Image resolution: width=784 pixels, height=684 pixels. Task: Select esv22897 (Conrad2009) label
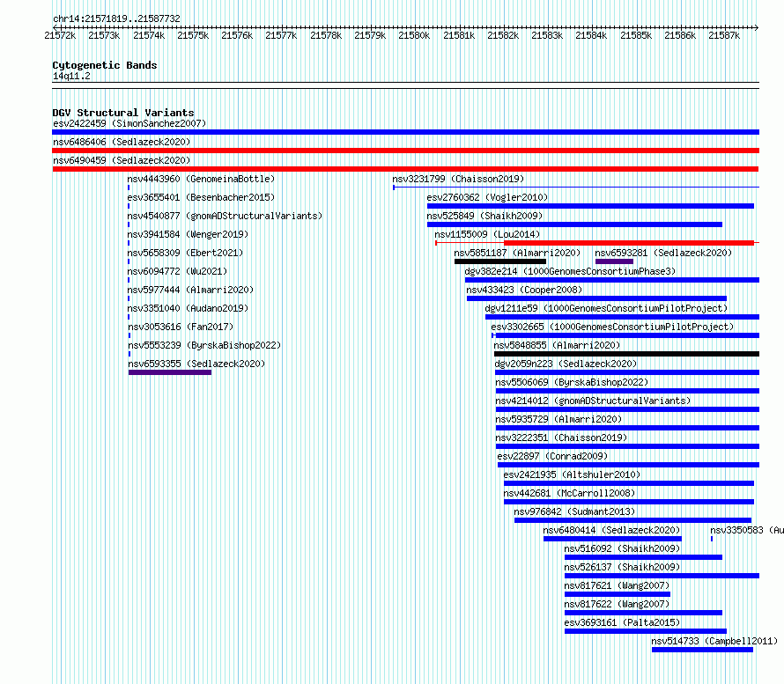click(x=552, y=456)
